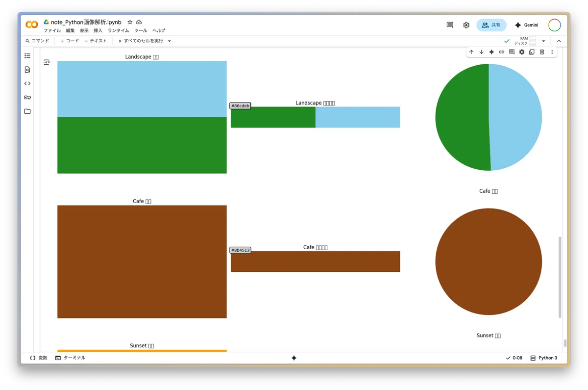Click the brown Cafe color bar

tap(316, 261)
